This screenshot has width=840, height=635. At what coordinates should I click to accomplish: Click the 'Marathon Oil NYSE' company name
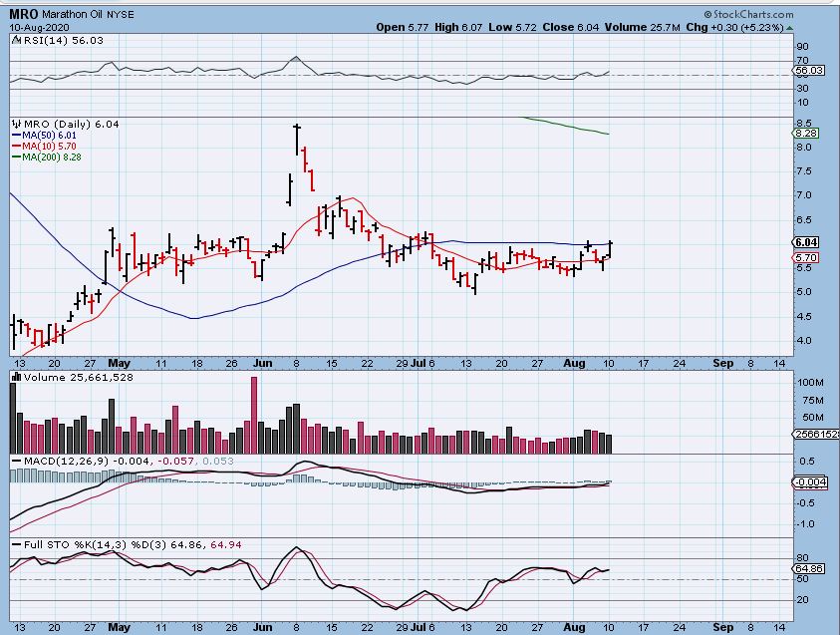[x=88, y=15]
